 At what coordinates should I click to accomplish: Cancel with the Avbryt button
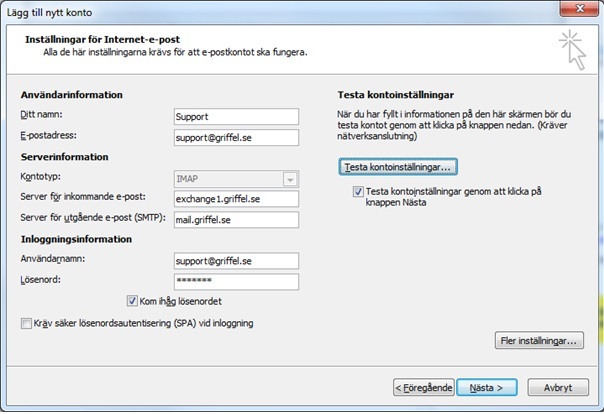[558, 387]
